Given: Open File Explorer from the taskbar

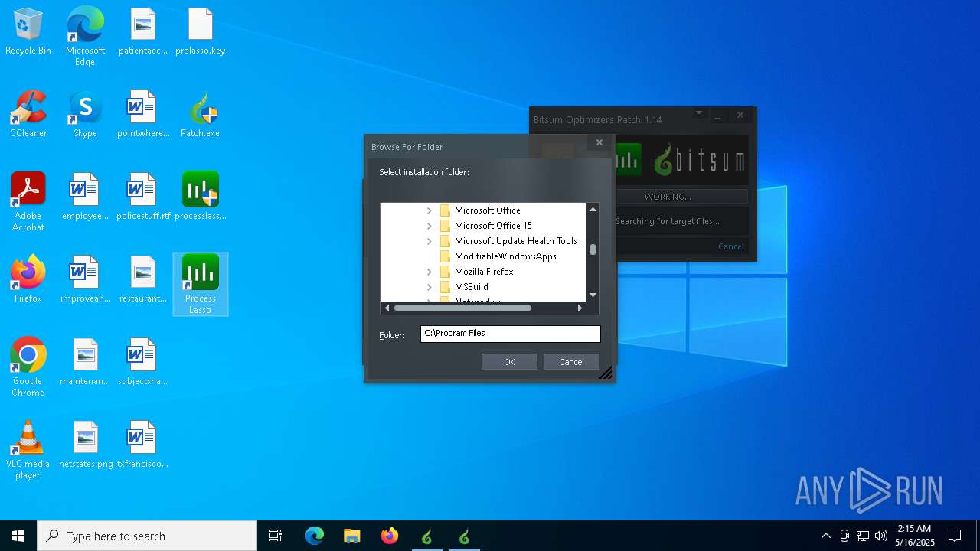Looking at the screenshot, I should coord(351,536).
